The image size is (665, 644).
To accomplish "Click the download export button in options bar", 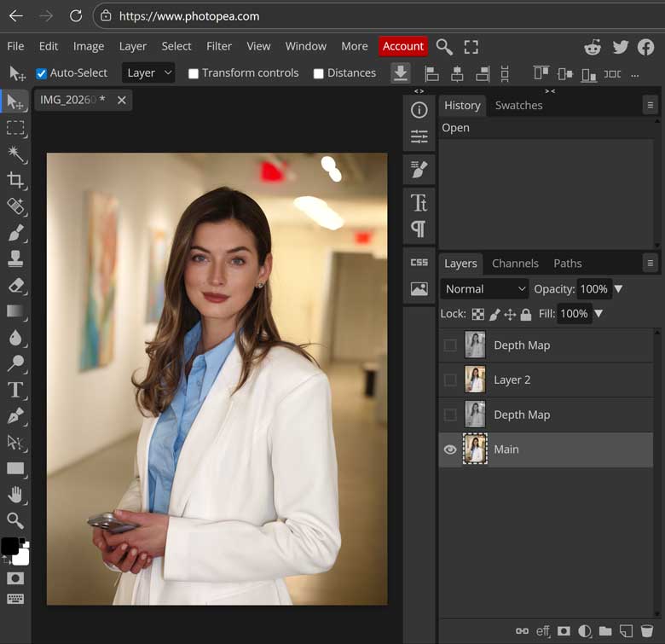I will [400, 73].
